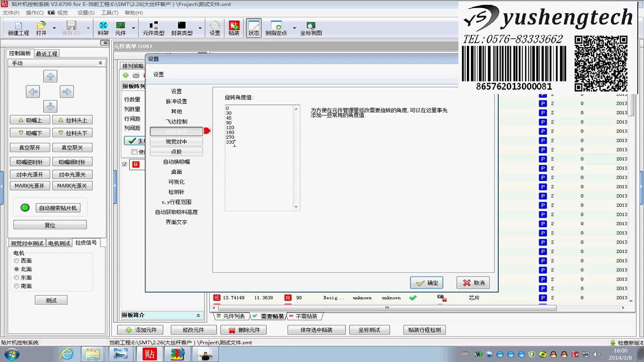Viewport: 644px width, 362px height.
Task: Open 封装类型 package type icon
Action: 182,29
